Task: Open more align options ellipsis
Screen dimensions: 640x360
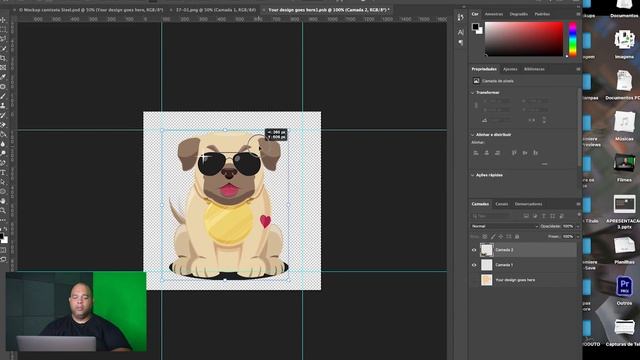Action: click(x=544, y=164)
